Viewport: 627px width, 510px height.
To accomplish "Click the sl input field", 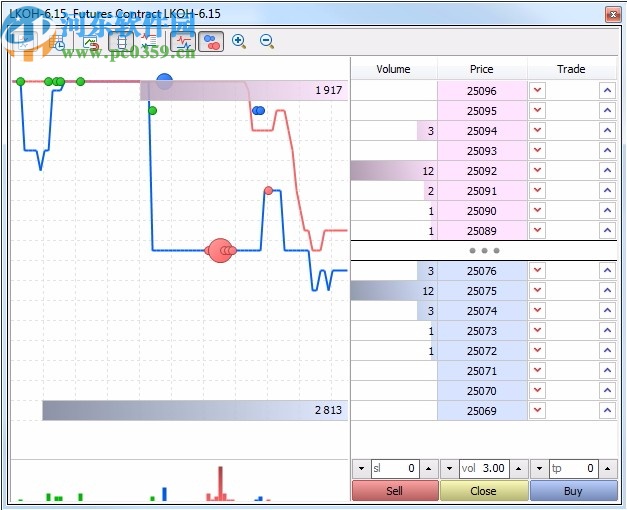I will point(395,468).
